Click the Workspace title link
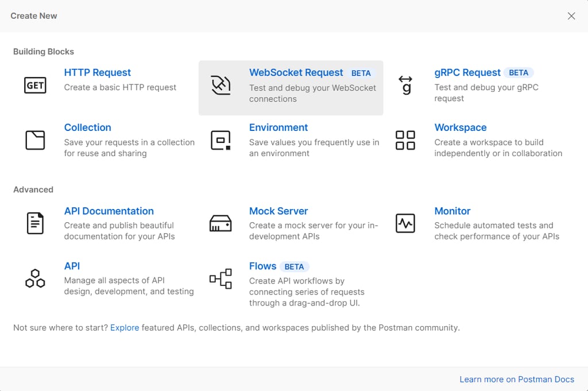 tap(460, 127)
